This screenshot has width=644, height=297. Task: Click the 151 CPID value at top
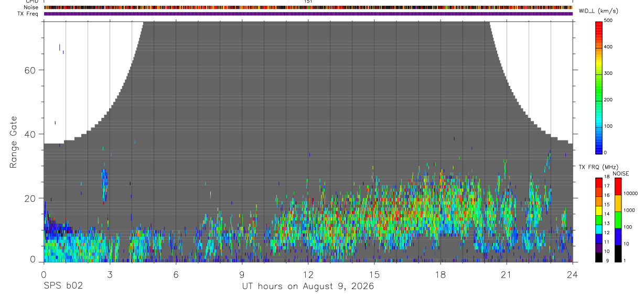click(308, 2)
